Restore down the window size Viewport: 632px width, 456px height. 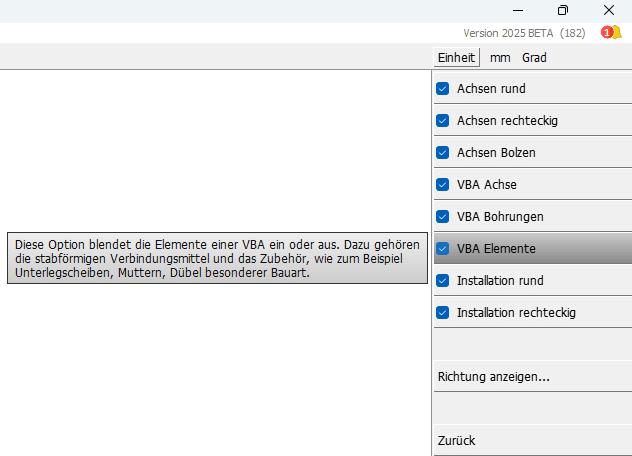[562, 10]
